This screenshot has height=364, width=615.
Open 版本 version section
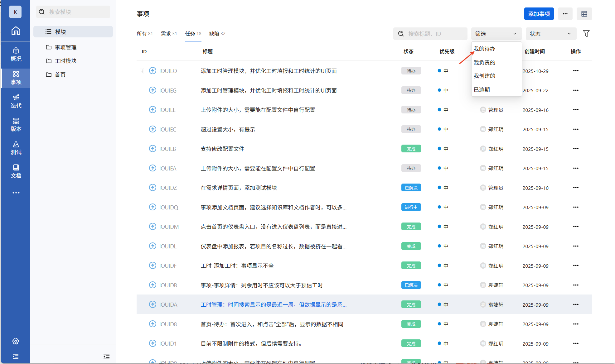tap(16, 125)
